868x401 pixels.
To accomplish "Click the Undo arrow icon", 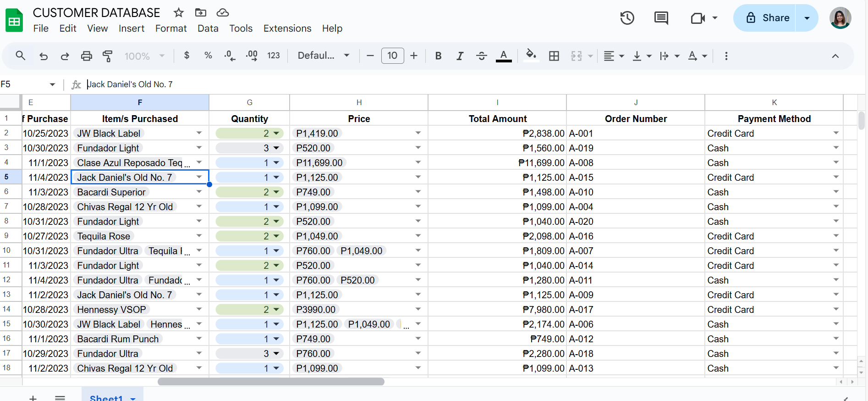I will (44, 56).
